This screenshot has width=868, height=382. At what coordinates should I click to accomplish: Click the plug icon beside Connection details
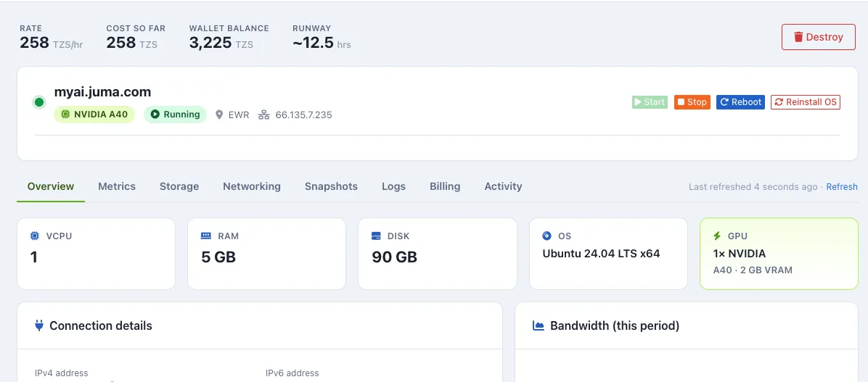(38, 325)
